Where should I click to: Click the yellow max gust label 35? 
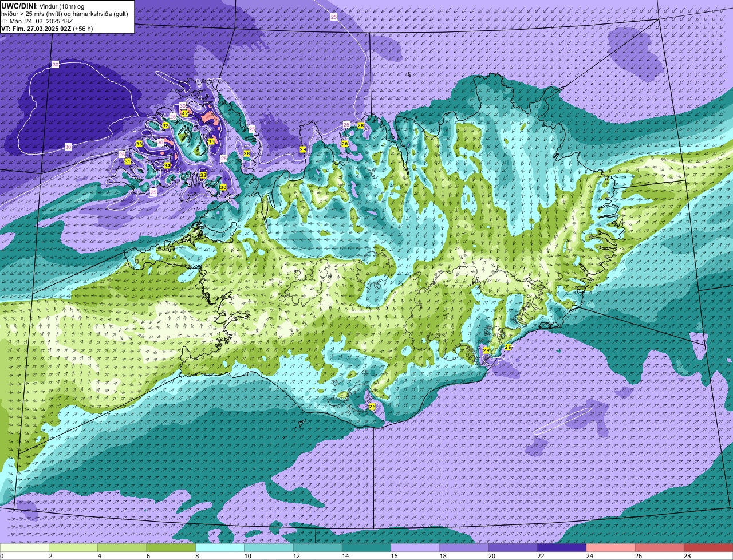[211, 141]
